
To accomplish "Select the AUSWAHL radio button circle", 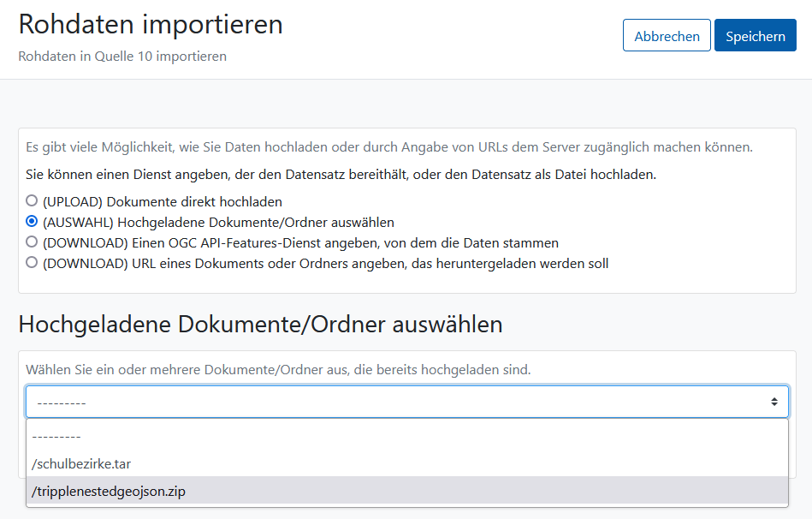I will 32,222.
